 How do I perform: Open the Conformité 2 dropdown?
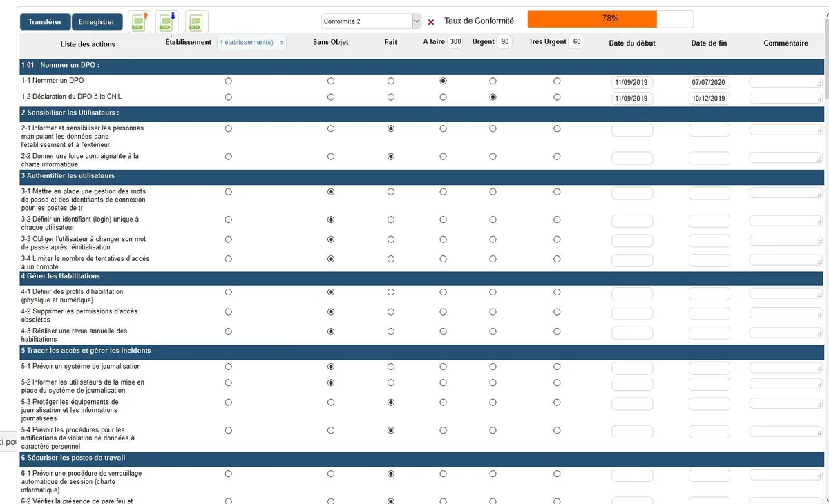[372, 21]
